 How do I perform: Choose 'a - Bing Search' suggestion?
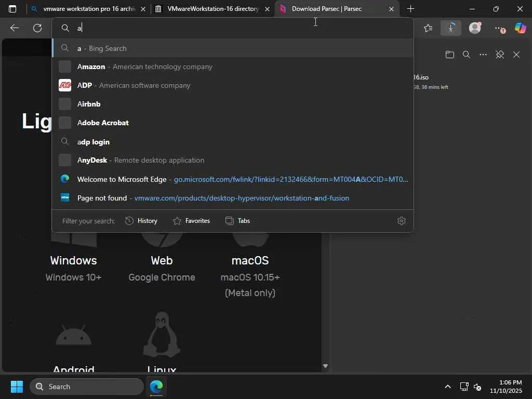pyautogui.click(x=233, y=48)
